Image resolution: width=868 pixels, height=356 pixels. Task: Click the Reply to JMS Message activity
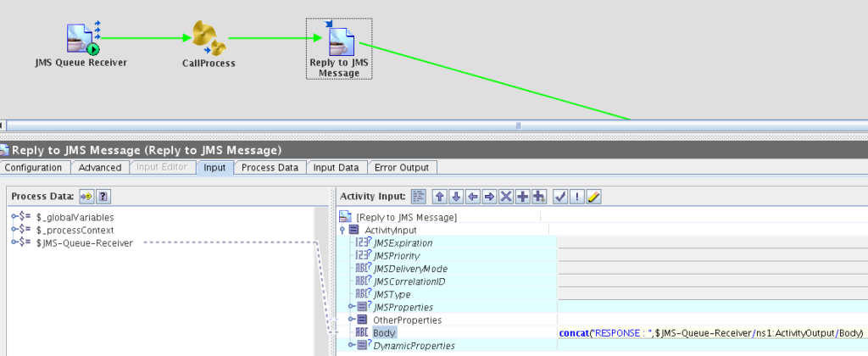[339, 42]
